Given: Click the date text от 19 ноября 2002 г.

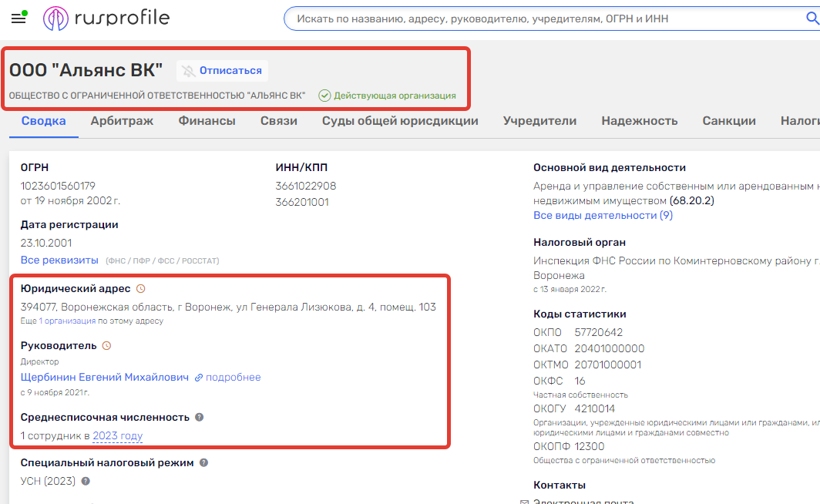Looking at the screenshot, I should 71,201.
